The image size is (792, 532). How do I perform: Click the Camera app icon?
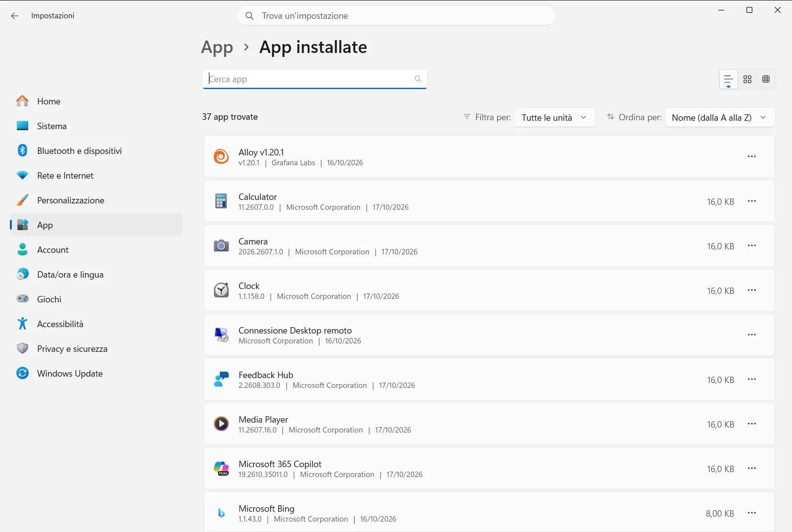point(221,245)
